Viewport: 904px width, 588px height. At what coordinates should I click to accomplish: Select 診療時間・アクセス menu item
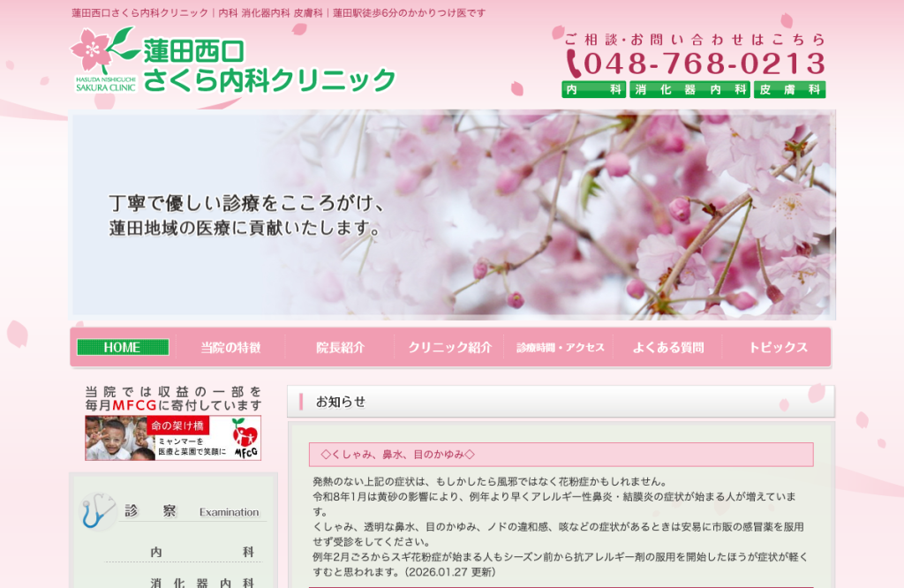(x=560, y=348)
